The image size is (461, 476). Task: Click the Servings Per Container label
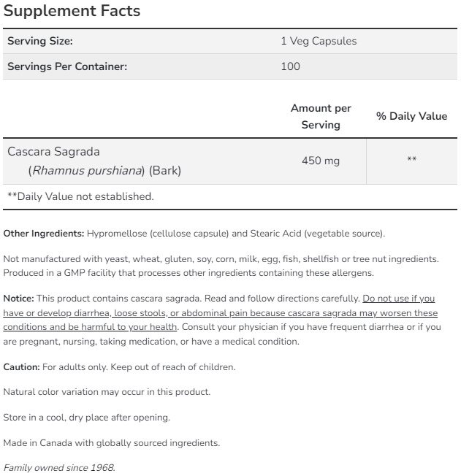click(x=67, y=66)
